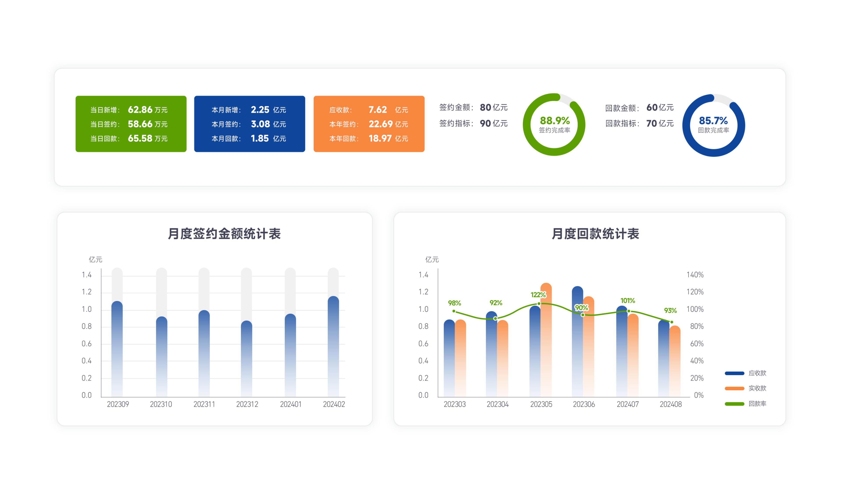Screen dimensions: 841x504
Task: Click the 202306 blue 应收款 bar
Action: tap(578, 341)
